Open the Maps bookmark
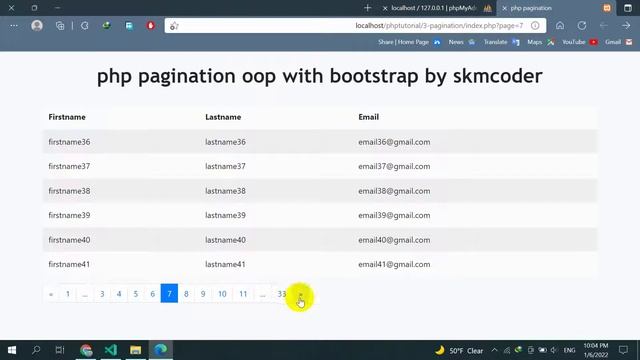Viewport: 640px width, 360px height. 540,42
